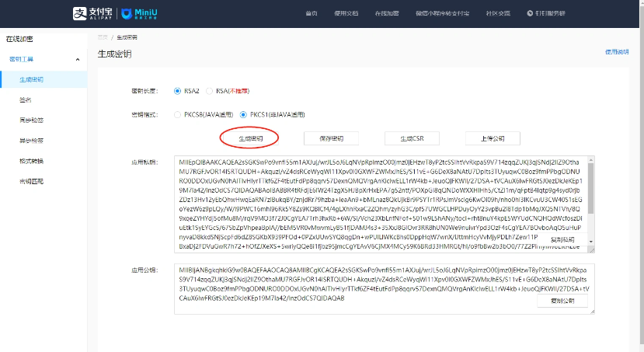Click the 生成CSR button

[x=412, y=138]
